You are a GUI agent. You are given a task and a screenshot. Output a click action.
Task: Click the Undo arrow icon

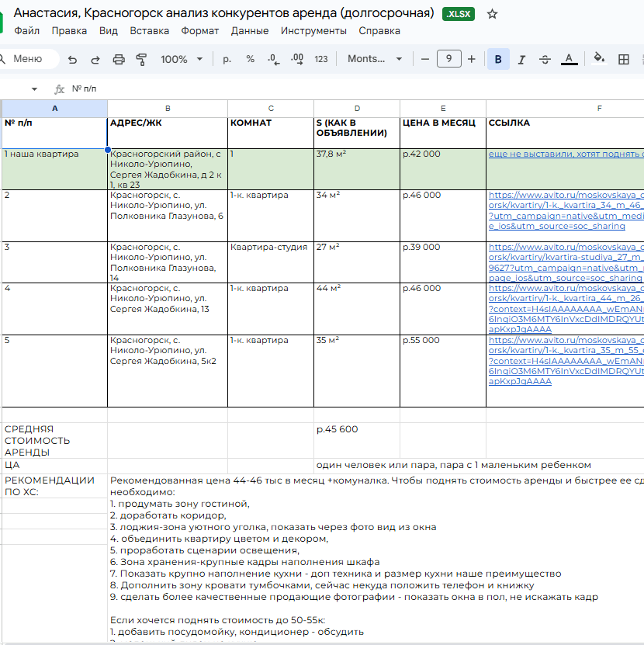[x=72, y=59]
